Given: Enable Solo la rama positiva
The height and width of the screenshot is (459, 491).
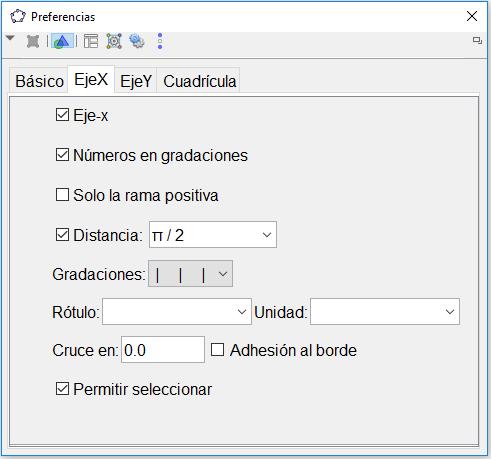Looking at the screenshot, I should tap(62, 195).
